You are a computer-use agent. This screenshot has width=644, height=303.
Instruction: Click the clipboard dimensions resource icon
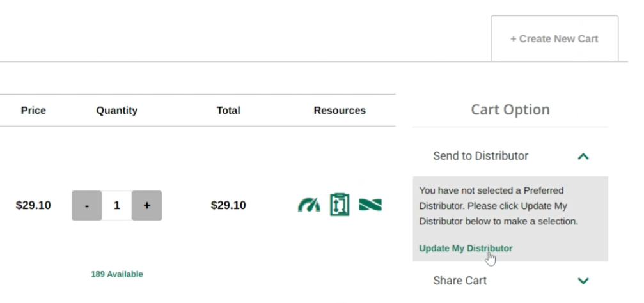pos(340,206)
